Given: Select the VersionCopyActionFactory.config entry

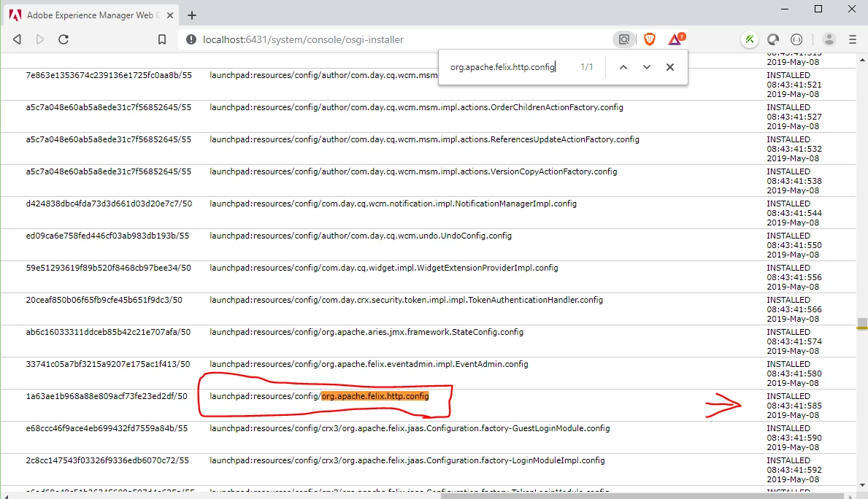Looking at the screenshot, I should (x=413, y=171).
